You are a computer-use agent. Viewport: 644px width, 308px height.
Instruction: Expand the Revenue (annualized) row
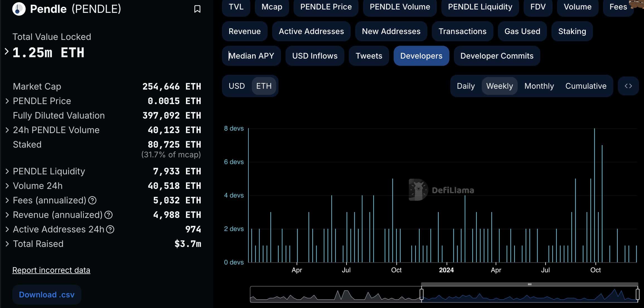(x=7, y=215)
